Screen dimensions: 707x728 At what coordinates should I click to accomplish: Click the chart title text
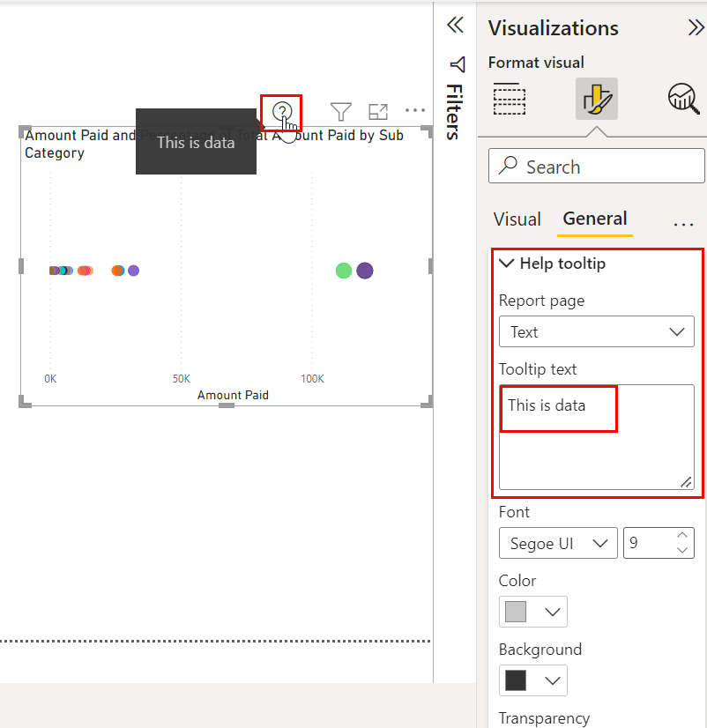pos(213,144)
